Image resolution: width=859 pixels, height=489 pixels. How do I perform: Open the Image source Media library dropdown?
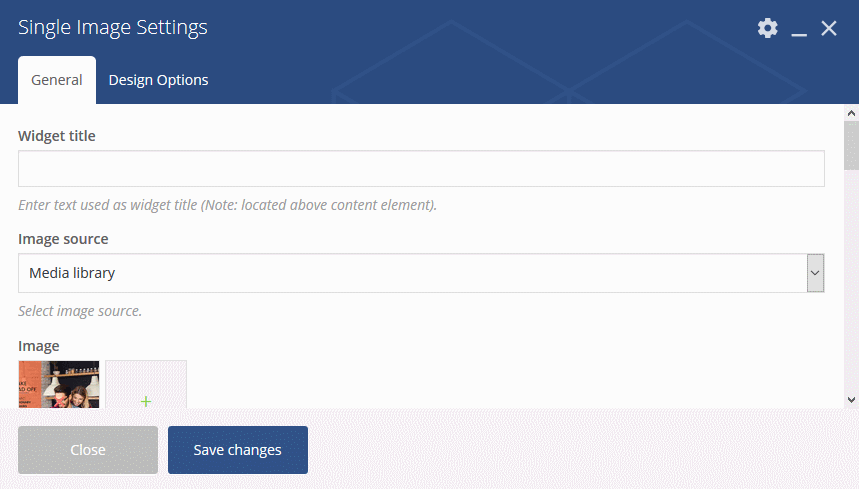pos(421,273)
